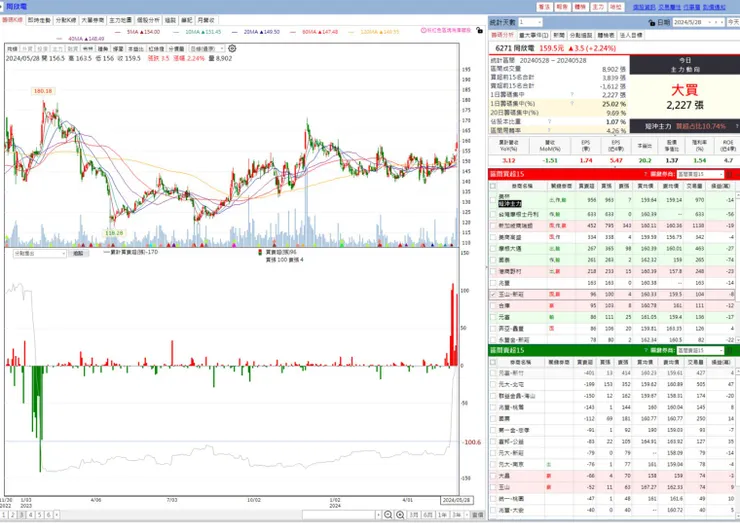Open the 交易屬性 link

coord(669,7)
